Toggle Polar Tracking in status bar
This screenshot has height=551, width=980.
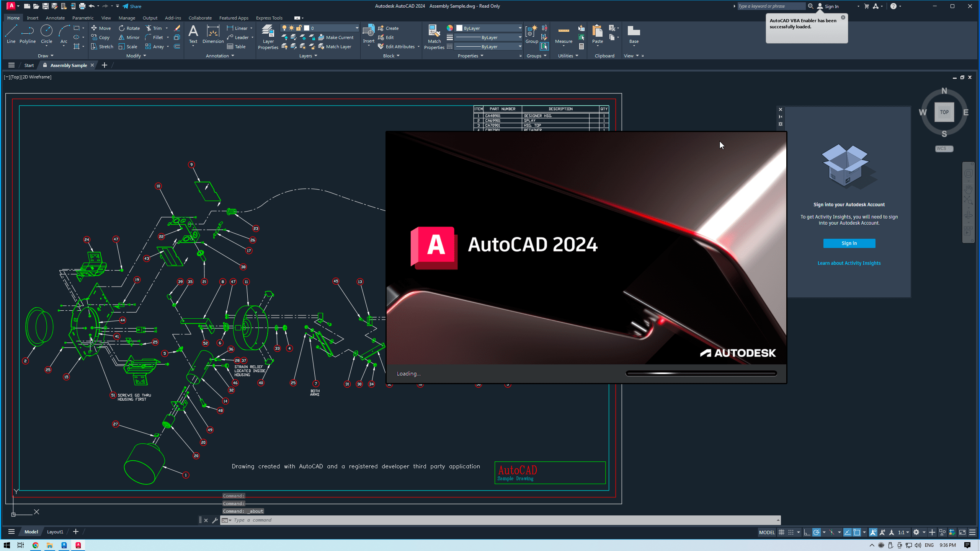tap(816, 532)
